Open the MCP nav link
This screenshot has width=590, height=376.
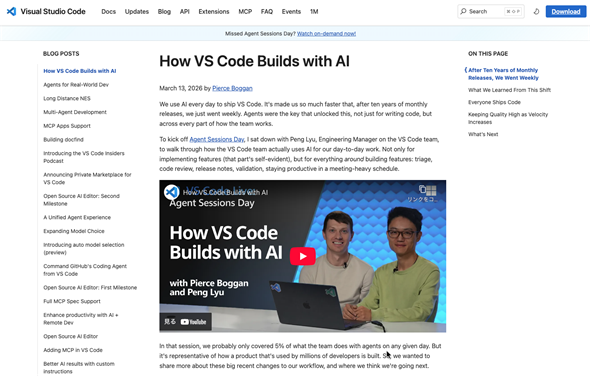click(245, 12)
